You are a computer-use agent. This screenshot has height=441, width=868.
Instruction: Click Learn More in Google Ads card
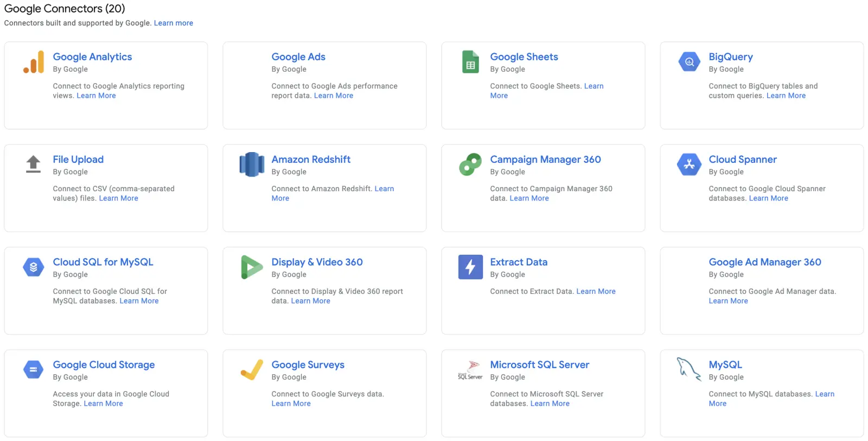click(x=334, y=96)
